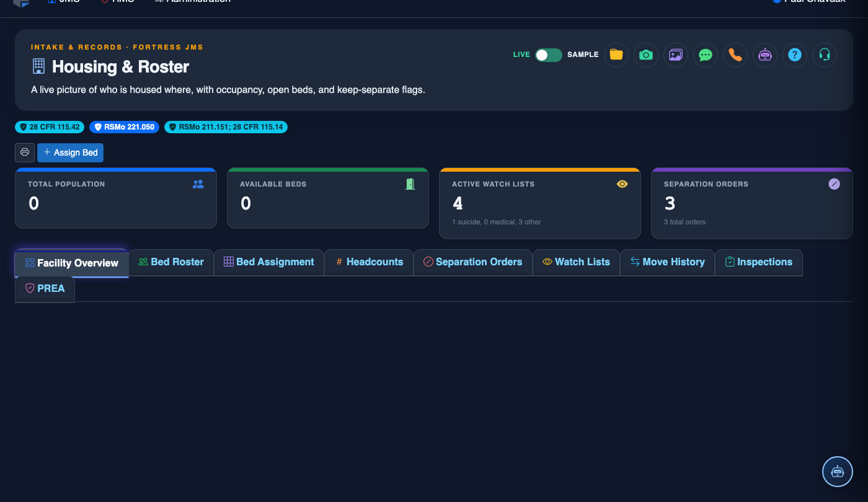Toggle the Live/Sample data switch

pos(549,55)
